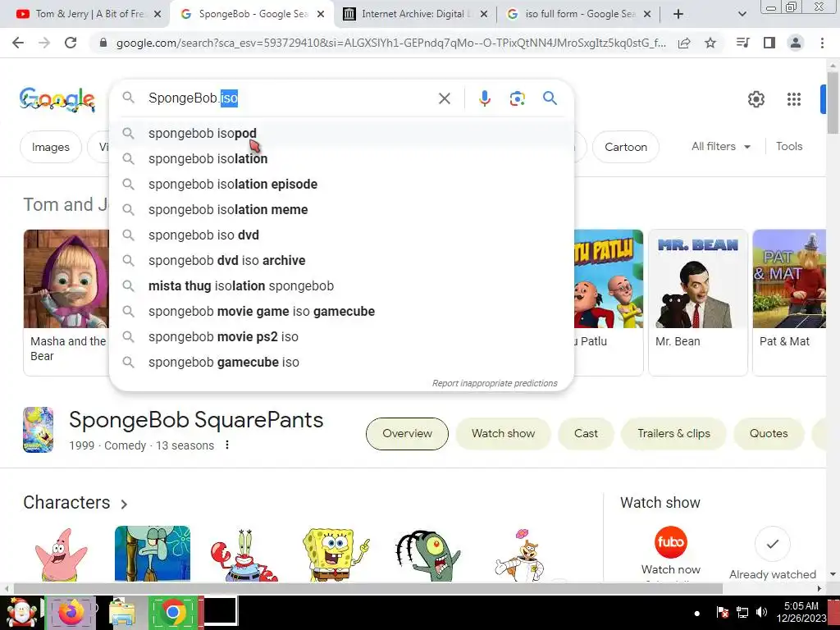Bookmark this page with the star icon

pyautogui.click(x=710, y=43)
